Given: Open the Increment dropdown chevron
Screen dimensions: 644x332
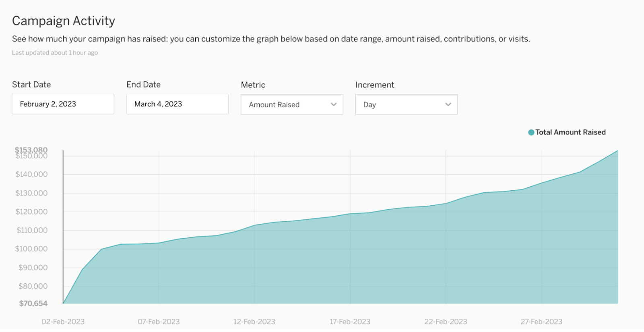Looking at the screenshot, I should (x=448, y=105).
